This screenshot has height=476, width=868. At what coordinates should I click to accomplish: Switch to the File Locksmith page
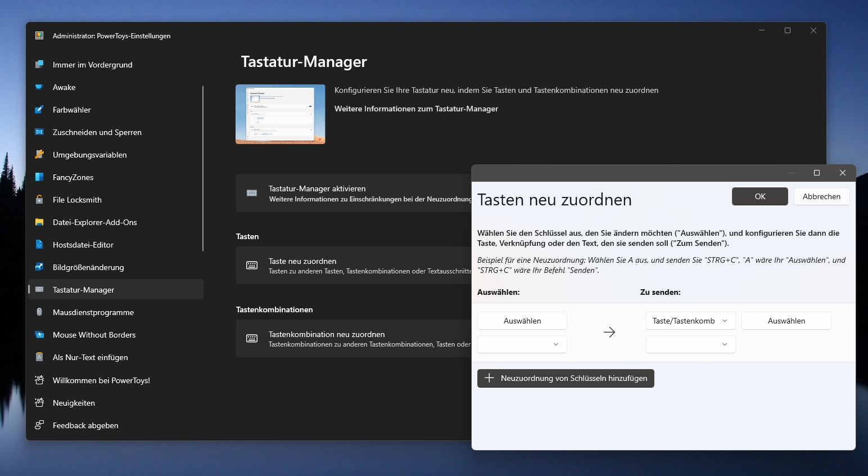pyautogui.click(x=116, y=200)
